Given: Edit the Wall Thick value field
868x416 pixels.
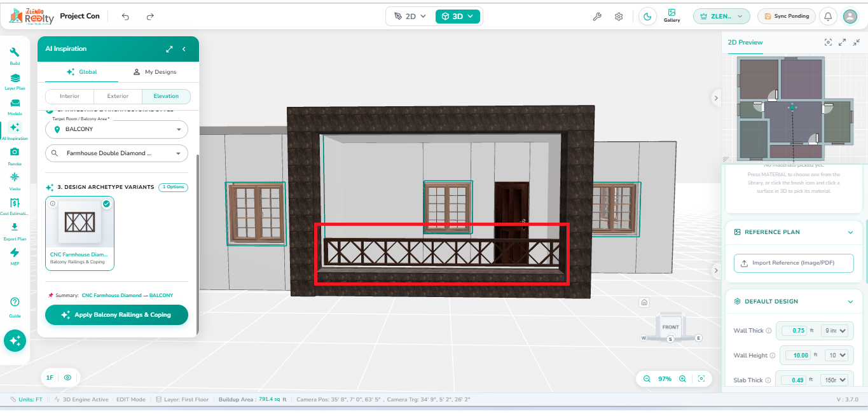Looking at the screenshot, I should pyautogui.click(x=794, y=331).
